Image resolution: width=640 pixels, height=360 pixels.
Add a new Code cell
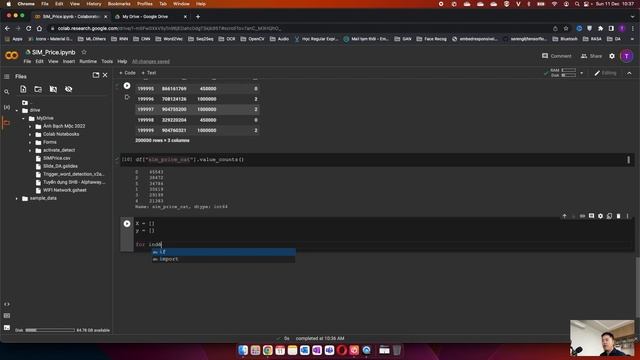click(x=127, y=73)
